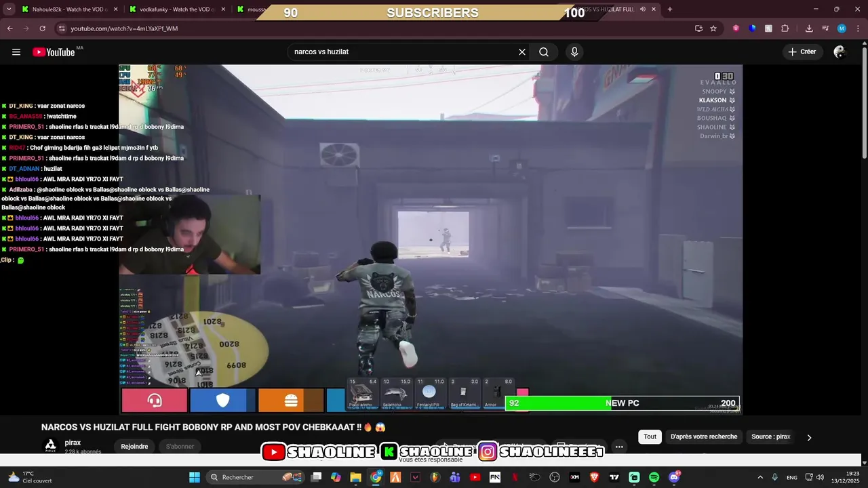
Task: Install app icon in address bar
Action: tap(698, 28)
